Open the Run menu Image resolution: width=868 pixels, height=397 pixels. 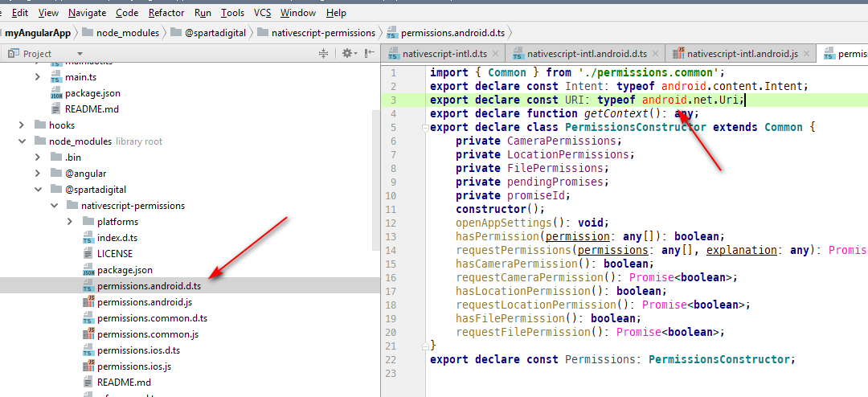[203, 13]
